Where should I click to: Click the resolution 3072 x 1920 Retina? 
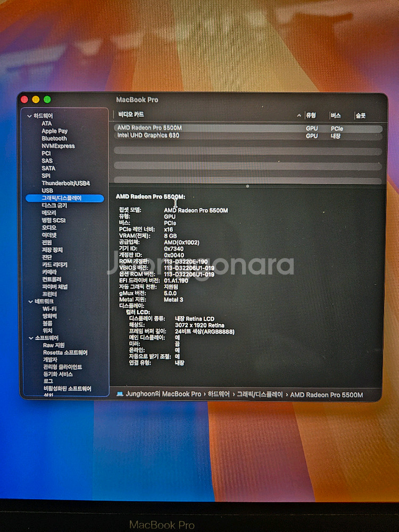coord(199,325)
